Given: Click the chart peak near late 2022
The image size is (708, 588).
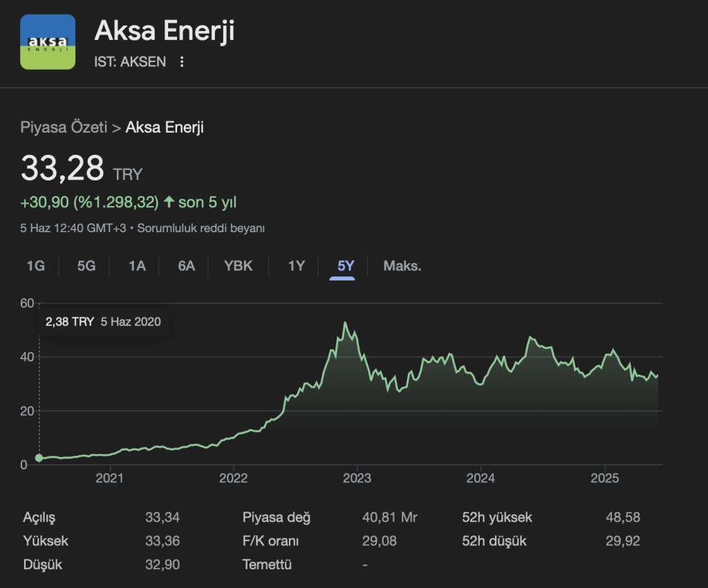Looking at the screenshot, I should click(x=345, y=323).
